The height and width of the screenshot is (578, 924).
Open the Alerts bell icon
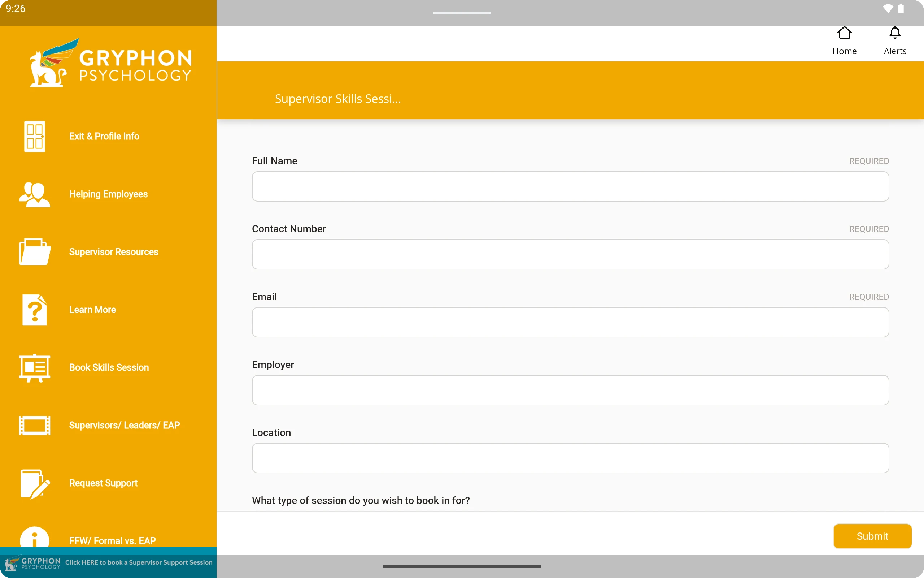click(895, 33)
